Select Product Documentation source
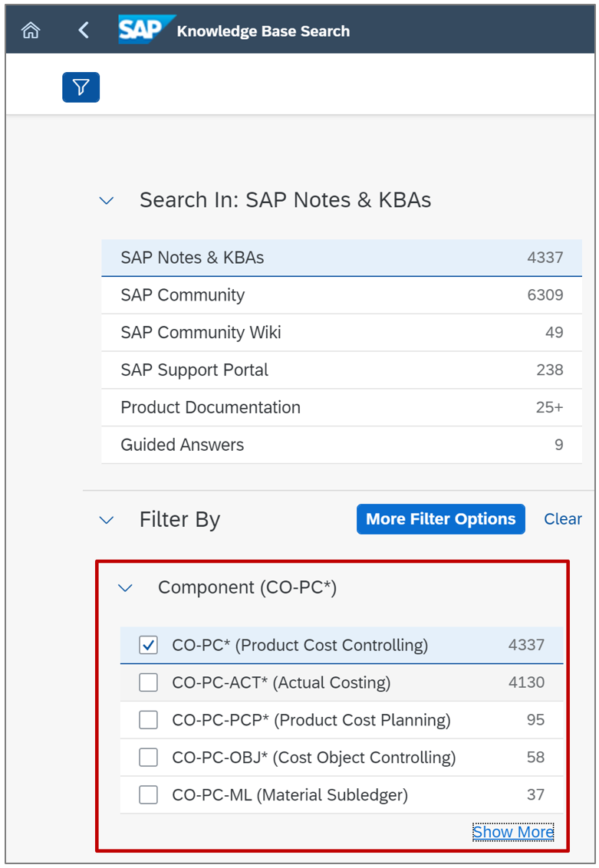The image size is (599, 868). pyautogui.click(x=341, y=407)
